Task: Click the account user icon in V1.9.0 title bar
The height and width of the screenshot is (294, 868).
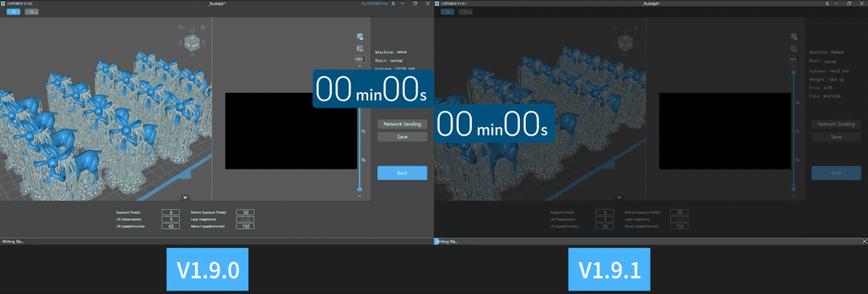Action: tap(392, 3)
